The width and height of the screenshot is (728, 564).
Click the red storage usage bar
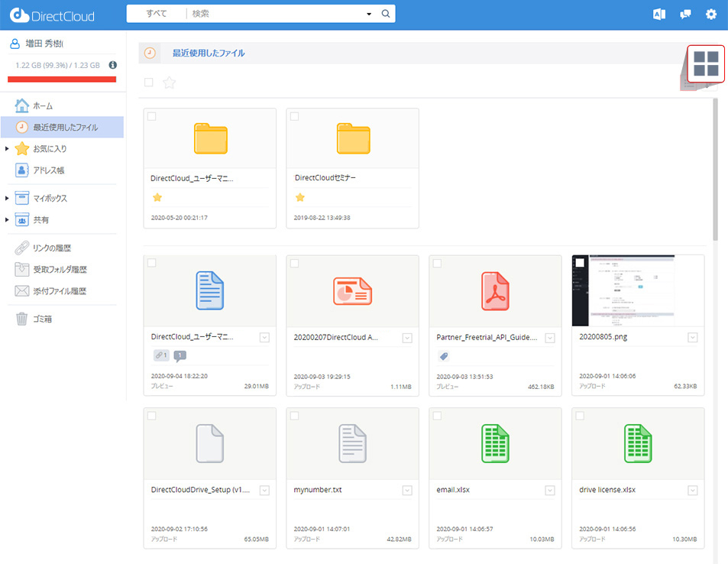click(x=62, y=79)
